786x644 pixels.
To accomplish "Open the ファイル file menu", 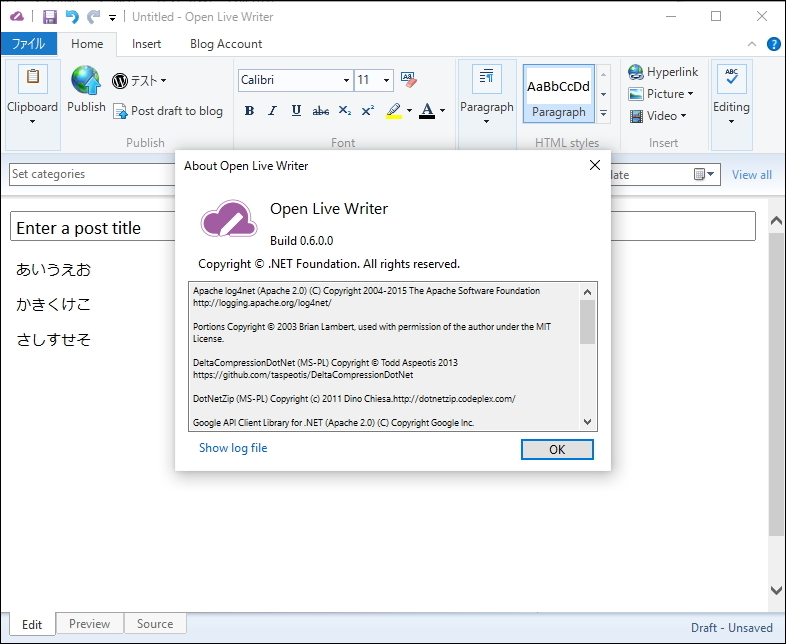I will pos(29,44).
